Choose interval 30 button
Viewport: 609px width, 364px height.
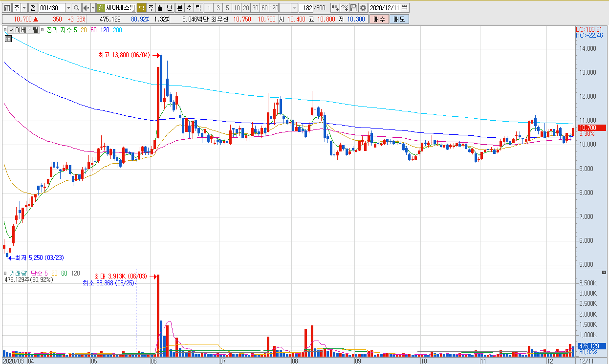255,8
